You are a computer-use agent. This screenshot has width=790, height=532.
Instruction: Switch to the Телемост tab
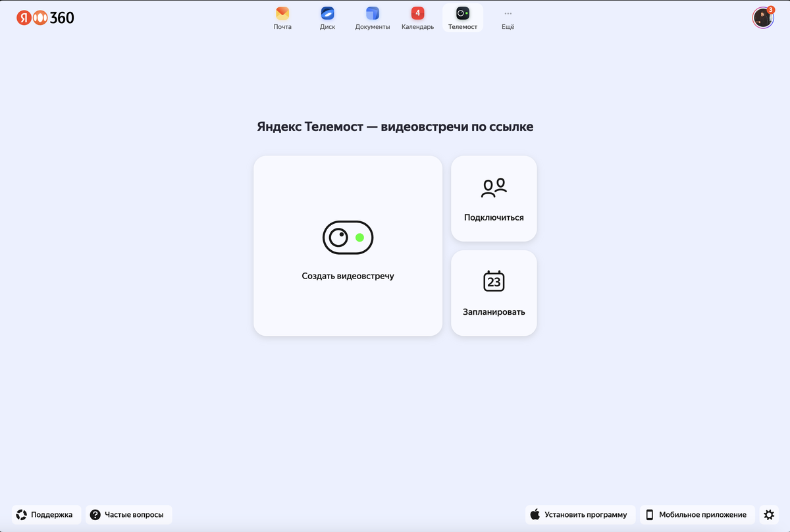(x=462, y=18)
